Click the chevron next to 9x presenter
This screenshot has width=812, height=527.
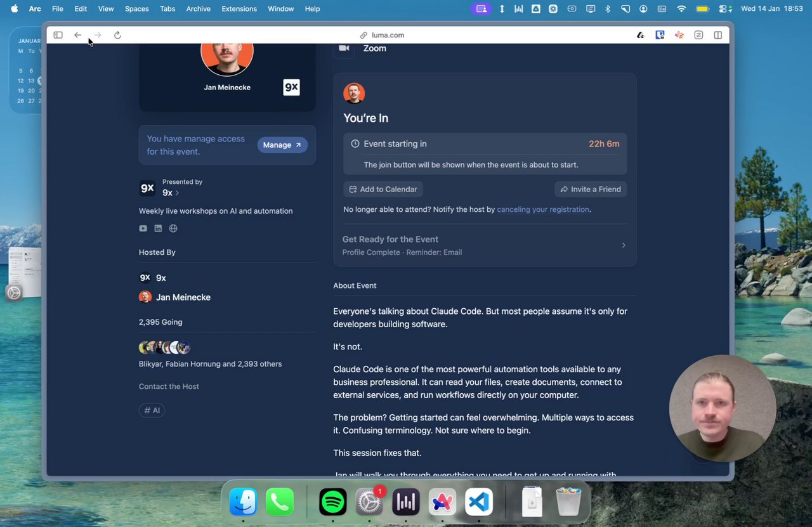(x=177, y=193)
